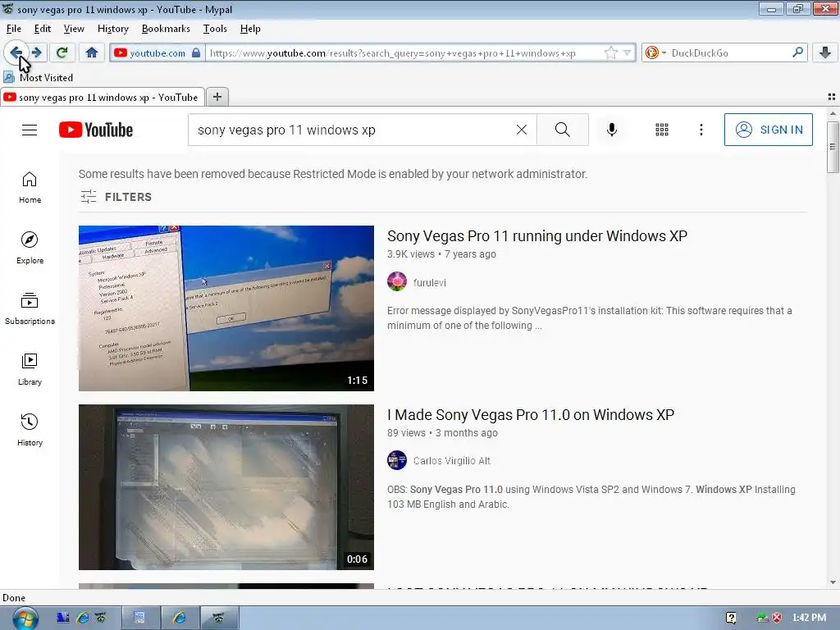Click the red security shield tray icon
The width and height of the screenshot is (840, 630).
[x=777, y=618]
